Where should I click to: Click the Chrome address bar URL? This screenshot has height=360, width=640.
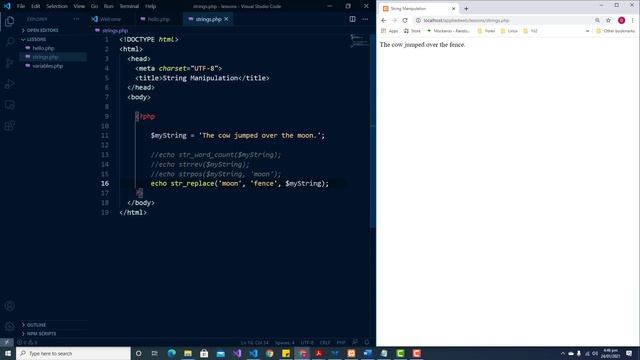tap(466, 20)
